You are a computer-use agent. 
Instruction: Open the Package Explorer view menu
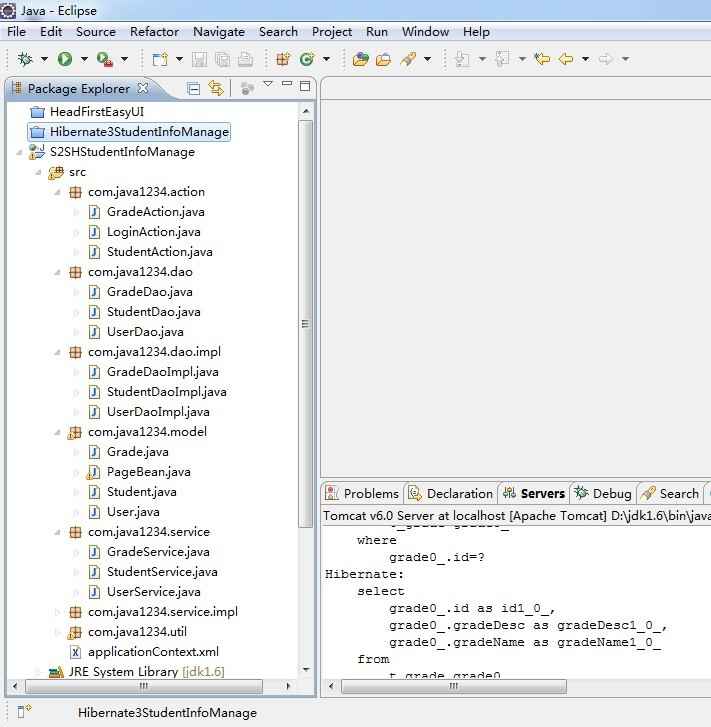(x=267, y=85)
